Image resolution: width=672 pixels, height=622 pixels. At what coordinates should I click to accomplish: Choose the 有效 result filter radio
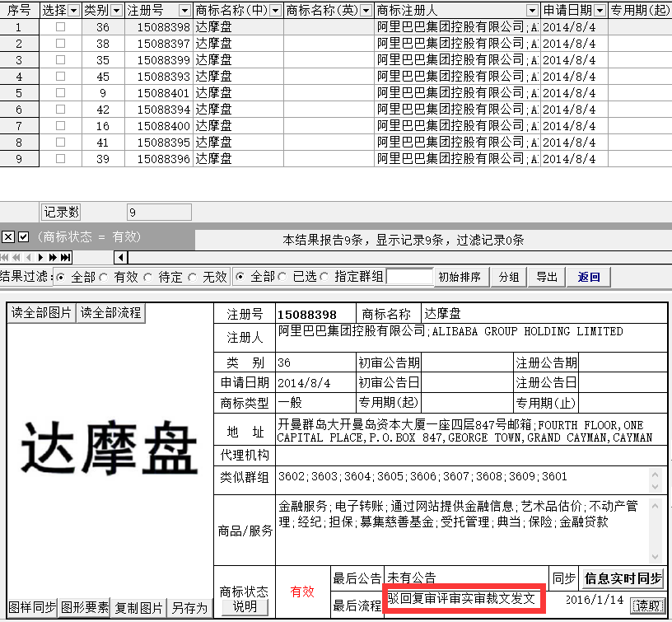click(x=104, y=278)
